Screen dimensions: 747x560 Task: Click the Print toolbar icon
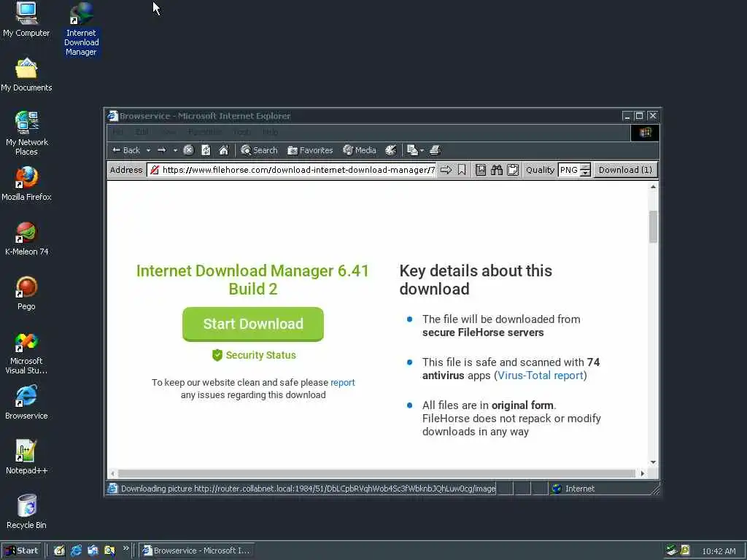click(x=435, y=150)
